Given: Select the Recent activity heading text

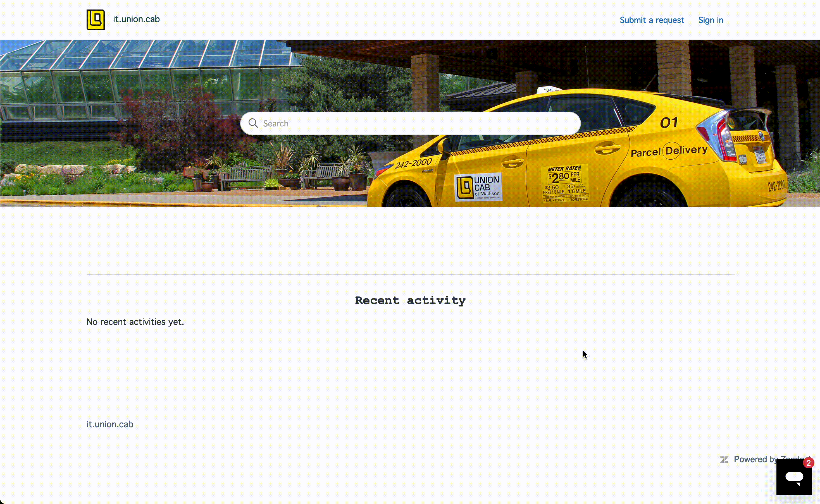Looking at the screenshot, I should (410, 300).
